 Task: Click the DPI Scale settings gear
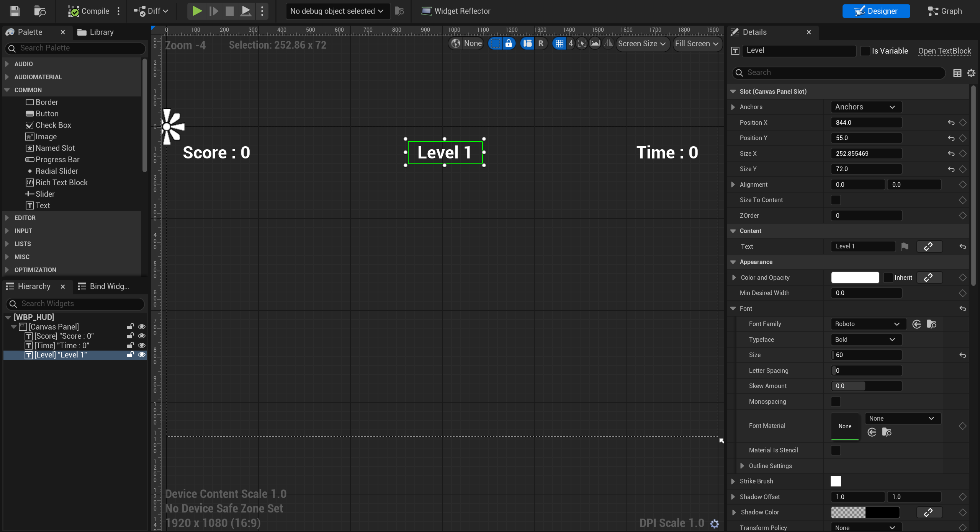coord(714,523)
